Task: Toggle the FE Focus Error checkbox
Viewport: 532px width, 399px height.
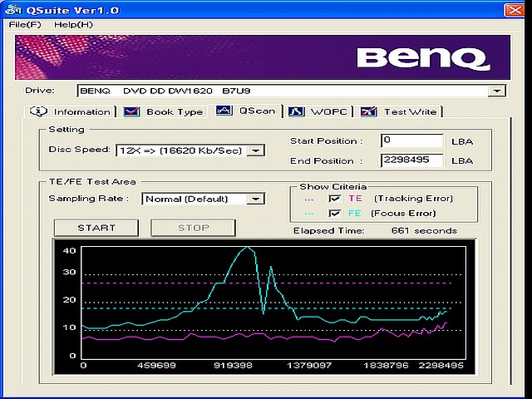Action: click(x=334, y=213)
